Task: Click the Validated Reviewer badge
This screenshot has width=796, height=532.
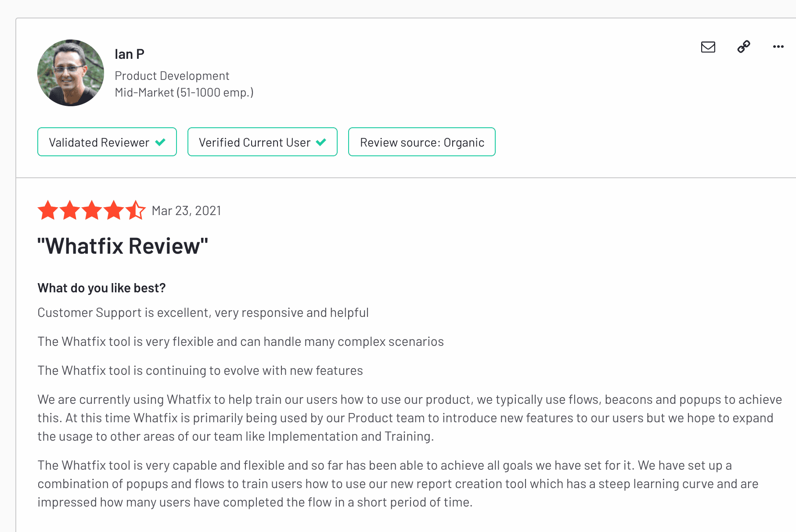Action: pyautogui.click(x=107, y=142)
